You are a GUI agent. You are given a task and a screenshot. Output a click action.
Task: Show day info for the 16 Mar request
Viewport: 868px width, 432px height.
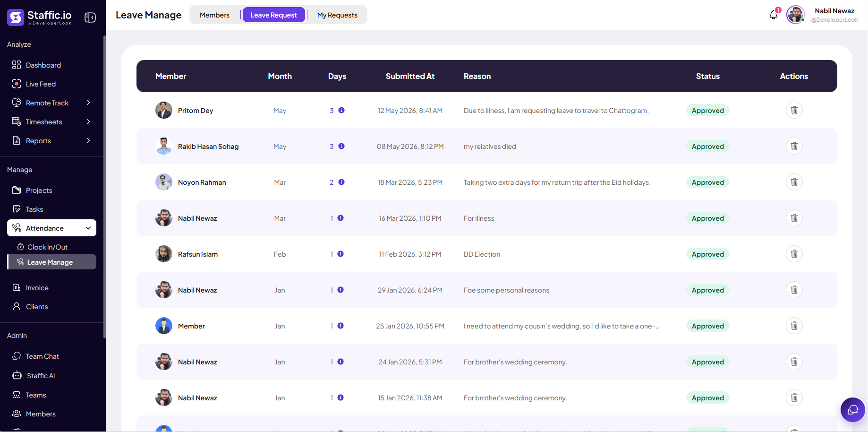click(x=340, y=218)
